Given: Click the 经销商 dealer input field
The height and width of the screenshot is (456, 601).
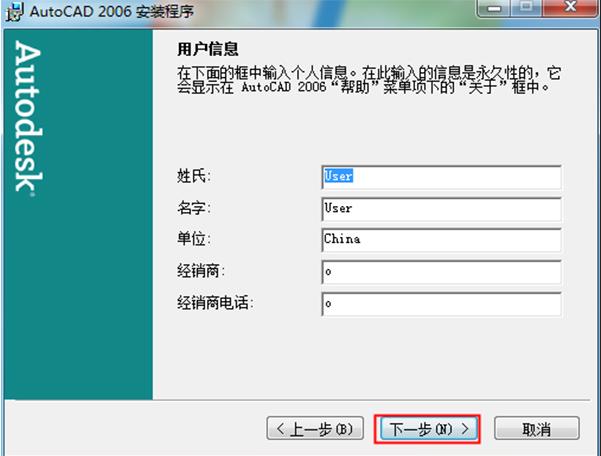Looking at the screenshot, I should pos(441,272).
